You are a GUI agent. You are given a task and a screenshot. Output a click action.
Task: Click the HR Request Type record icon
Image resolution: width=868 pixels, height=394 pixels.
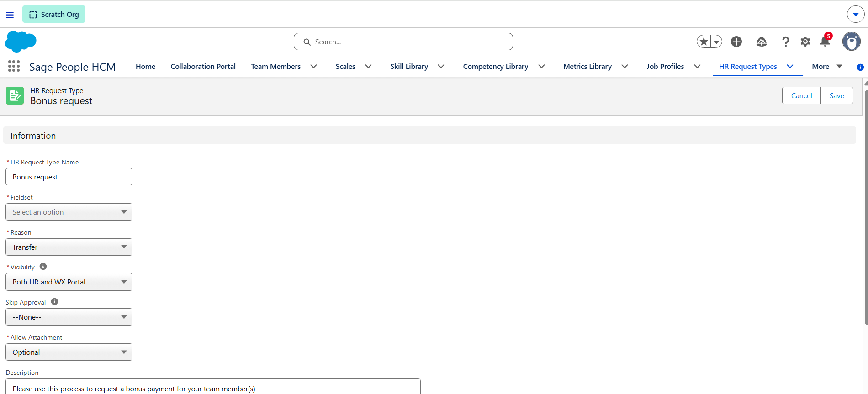(15, 96)
